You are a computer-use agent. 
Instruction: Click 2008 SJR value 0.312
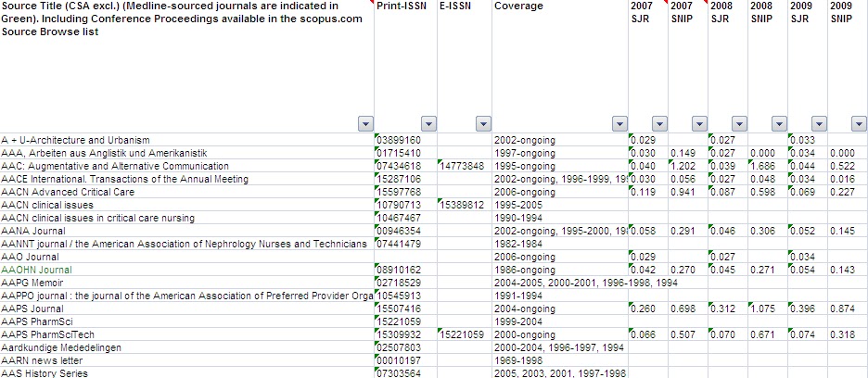[x=728, y=309]
